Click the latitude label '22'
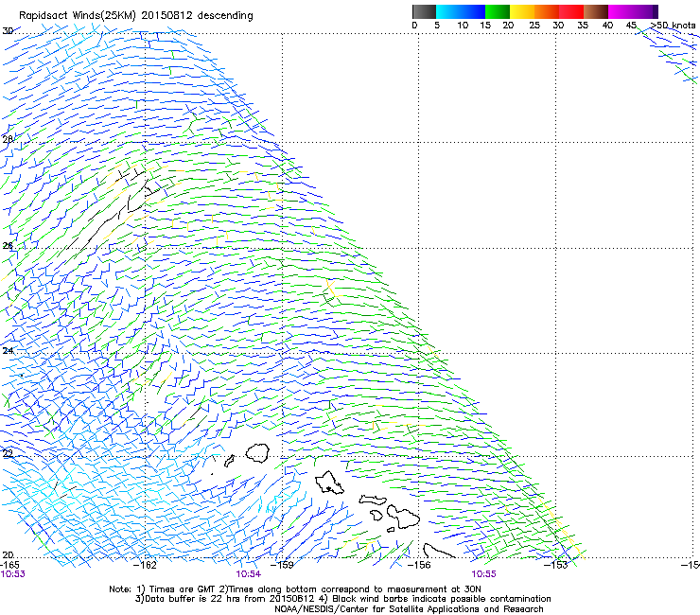 8,453
